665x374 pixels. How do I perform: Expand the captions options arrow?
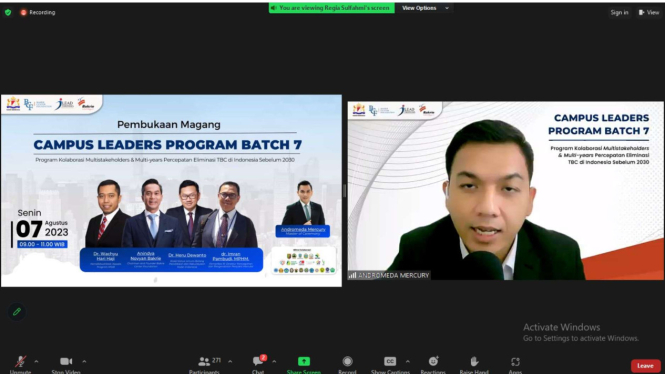408,362
